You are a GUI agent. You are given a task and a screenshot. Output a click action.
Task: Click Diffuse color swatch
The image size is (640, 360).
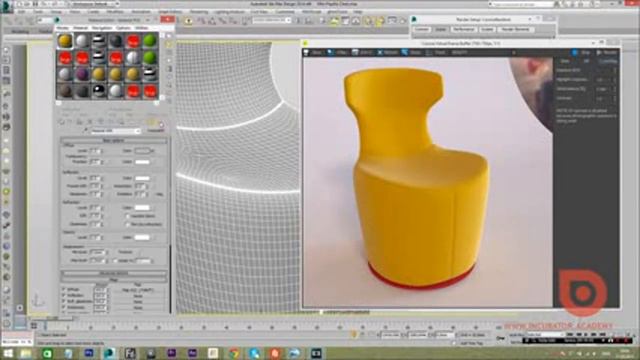coord(142,151)
